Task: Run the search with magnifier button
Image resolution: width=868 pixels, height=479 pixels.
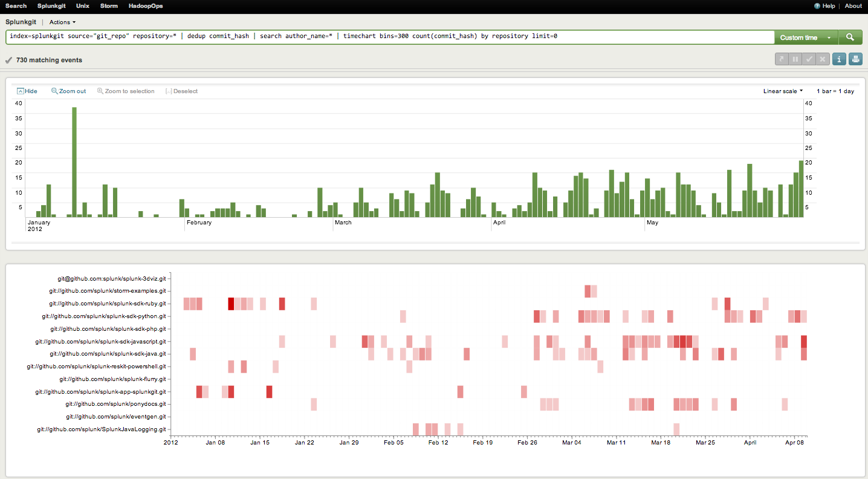Action: (850, 37)
